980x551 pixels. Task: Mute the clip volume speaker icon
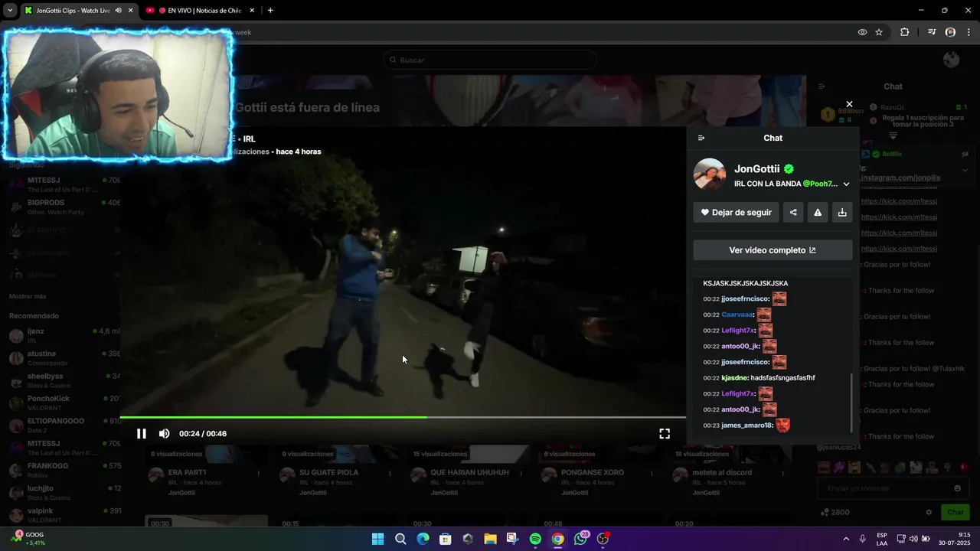pyautogui.click(x=164, y=434)
